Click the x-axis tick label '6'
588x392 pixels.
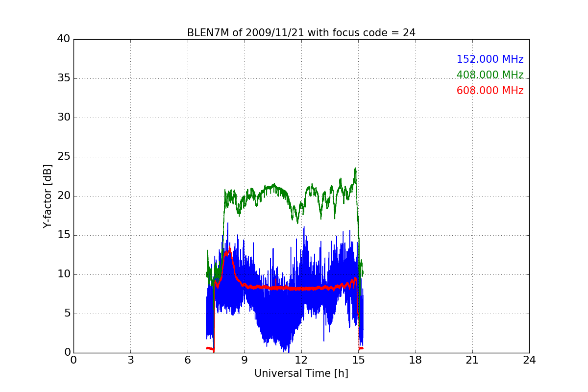click(187, 360)
